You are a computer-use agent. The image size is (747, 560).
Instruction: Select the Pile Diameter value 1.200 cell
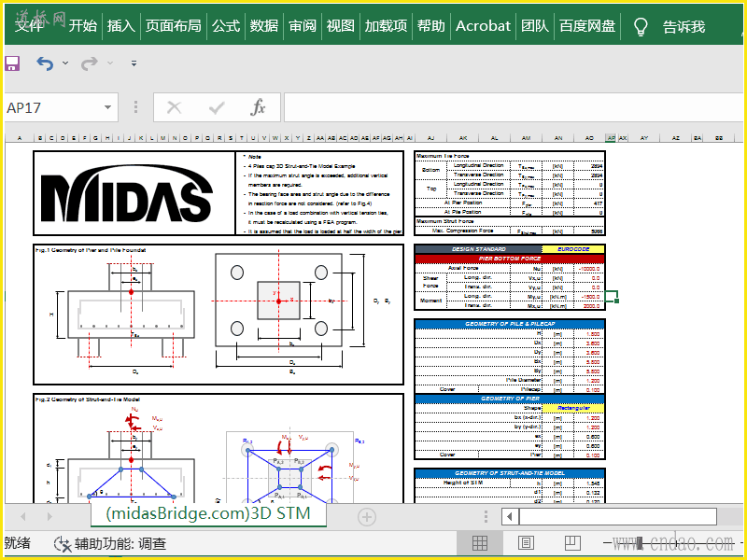(589, 381)
